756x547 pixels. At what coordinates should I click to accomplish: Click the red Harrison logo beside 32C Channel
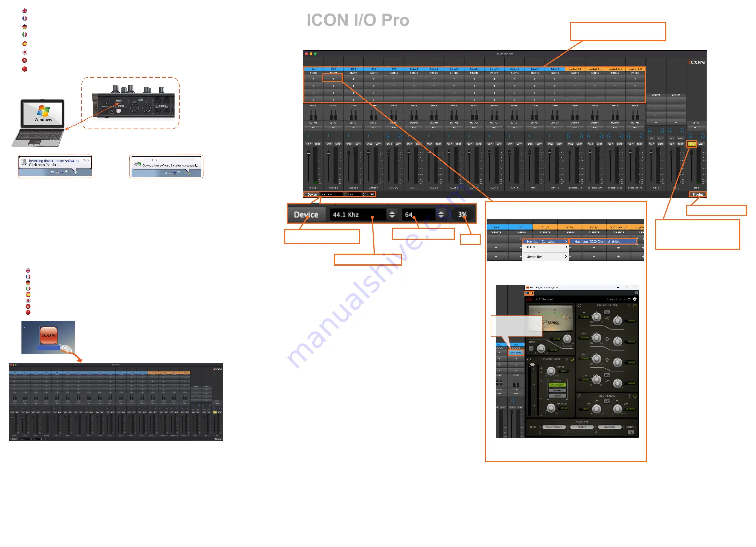[529, 299]
